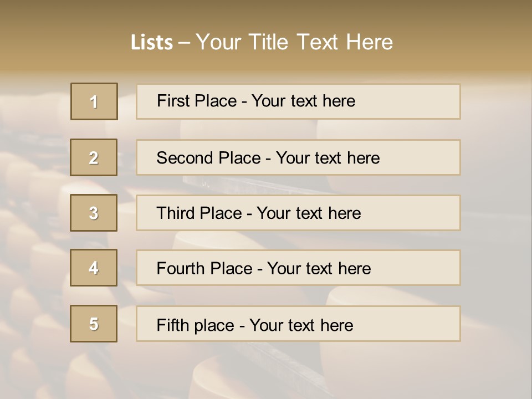Click the words 'Second Place'

point(209,158)
